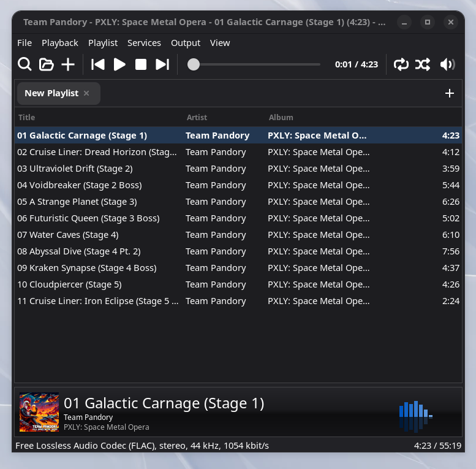Click Team Pandory in the now-playing info area
The image size is (476, 469).
click(88, 418)
